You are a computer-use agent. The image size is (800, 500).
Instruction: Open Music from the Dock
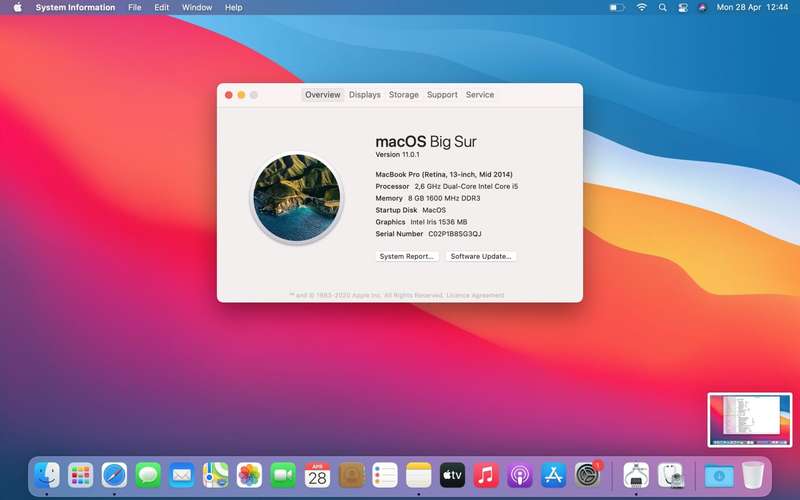click(x=486, y=476)
